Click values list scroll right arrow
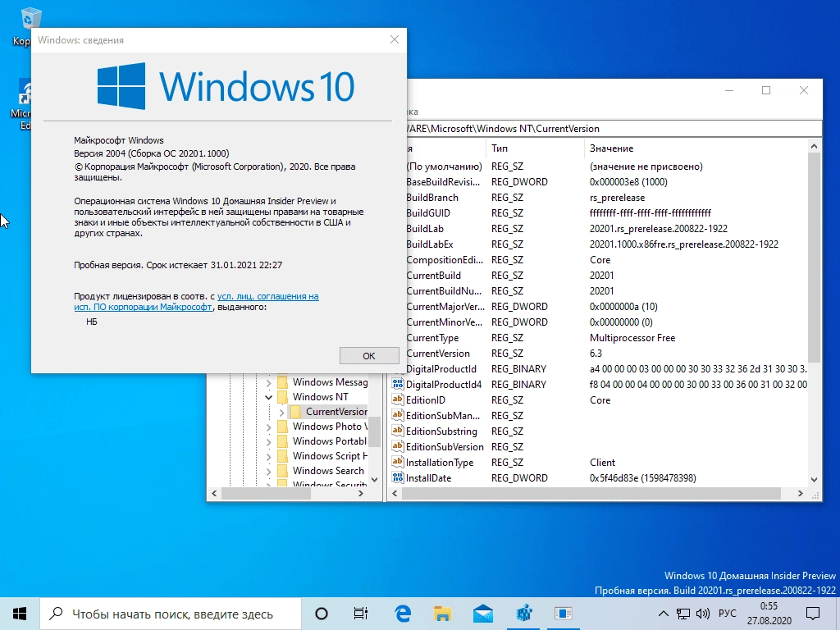The image size is (840, 630). (x=801, y=493)
